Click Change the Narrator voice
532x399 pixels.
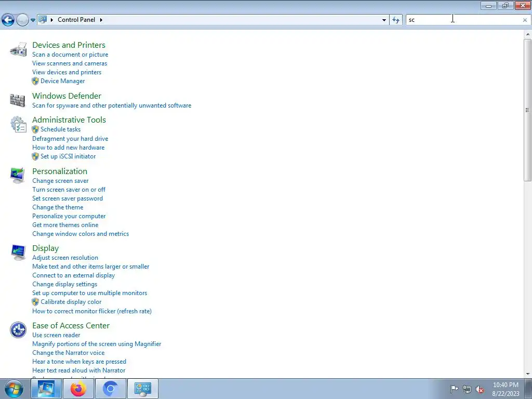pos(68,353)
